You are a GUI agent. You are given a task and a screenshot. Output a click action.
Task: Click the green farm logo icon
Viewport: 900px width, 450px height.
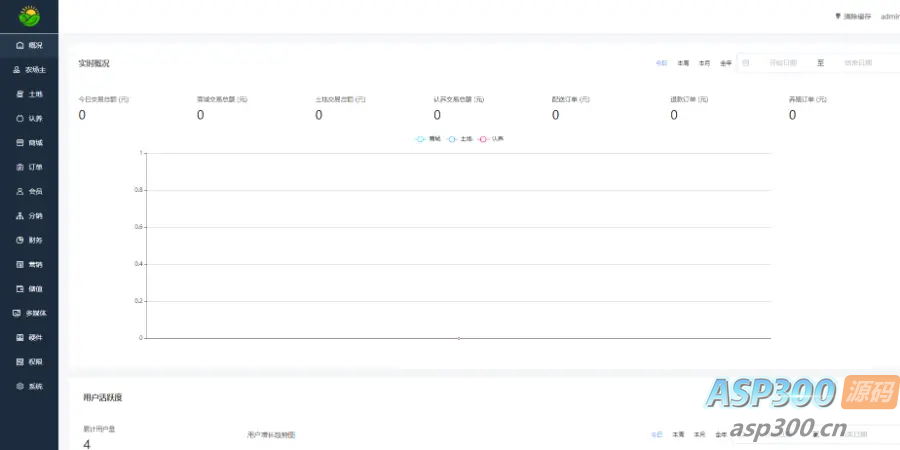click(x=29, y=16)
